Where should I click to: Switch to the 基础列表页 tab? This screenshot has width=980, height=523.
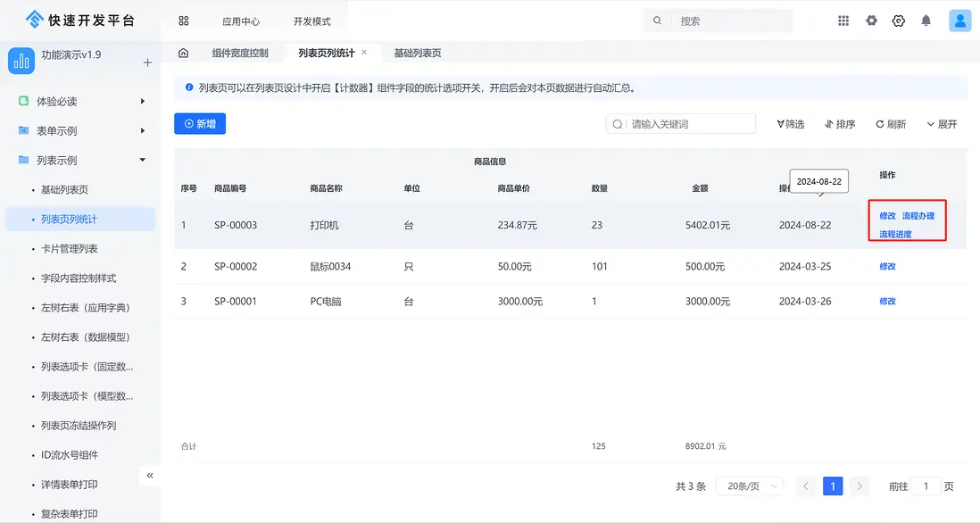(x=418, y=54)
